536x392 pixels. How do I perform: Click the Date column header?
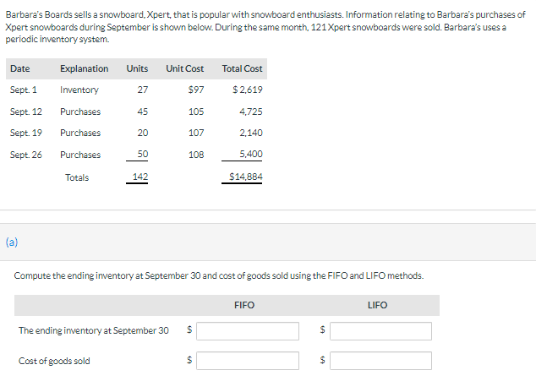[19, 68]
